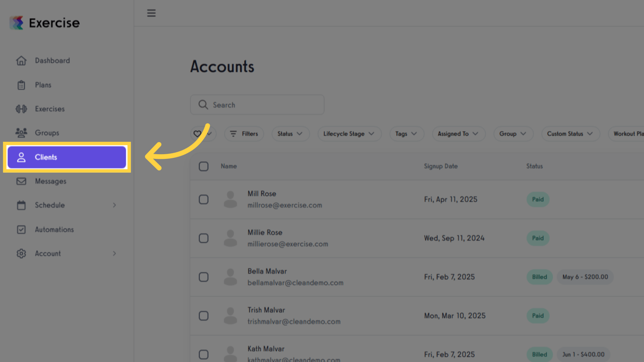Click the Dashboard home icon
This screenshot has width=644, height=362.
tap(21, 61)
